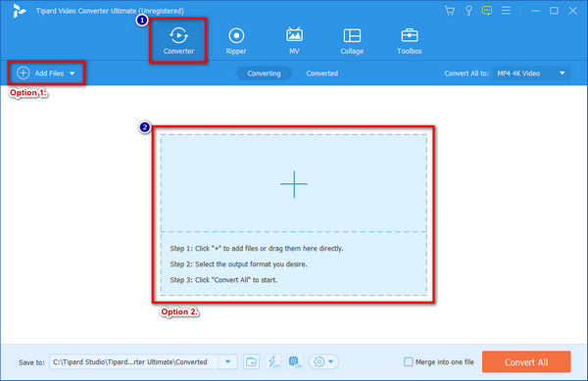588x381 pixels.
Task: Click the 'Convert All to:' label
Action: pos(466,73)
